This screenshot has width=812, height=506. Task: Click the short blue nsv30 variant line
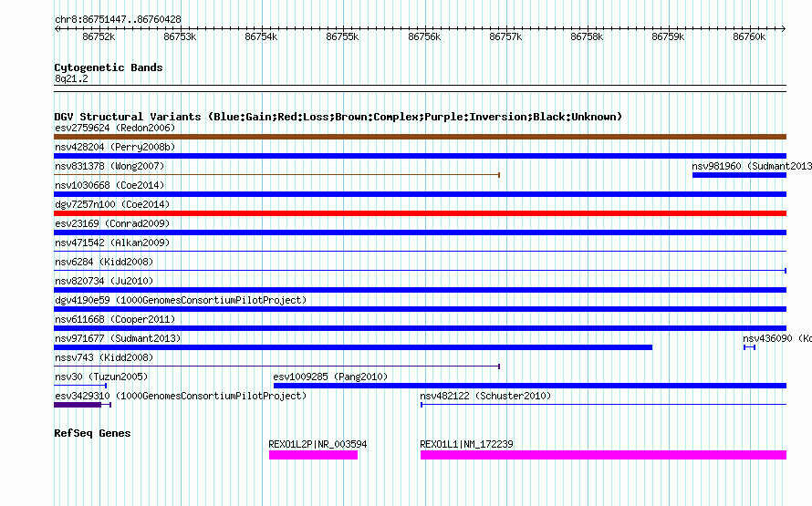tap(80, 386)
